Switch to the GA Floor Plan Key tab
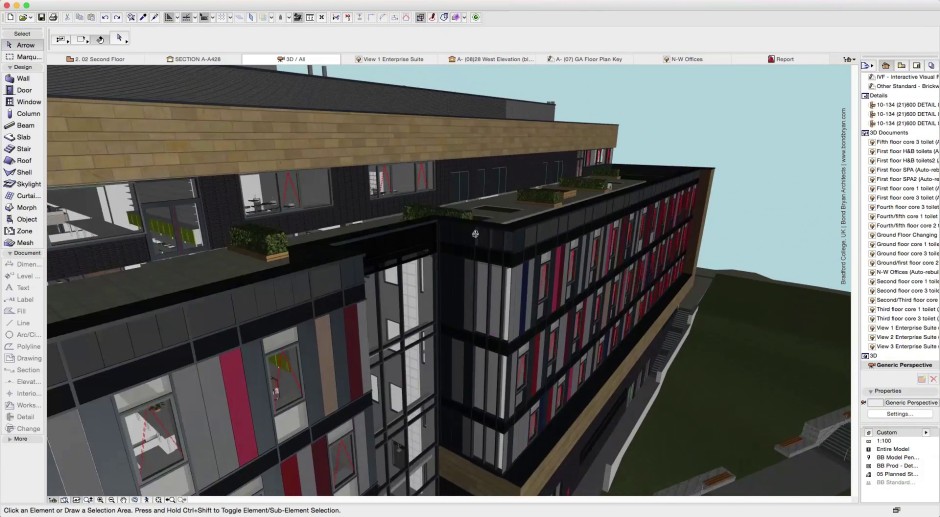940x517 pixels. point(585,59)
